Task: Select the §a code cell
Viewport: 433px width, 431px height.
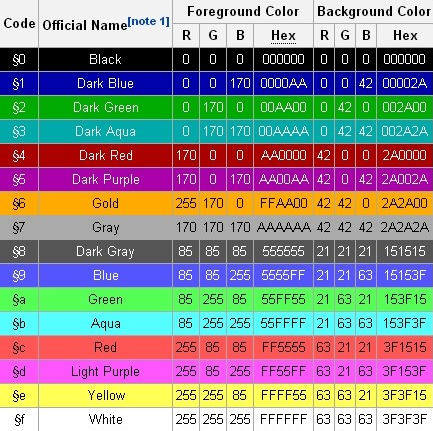Action: 19,299
